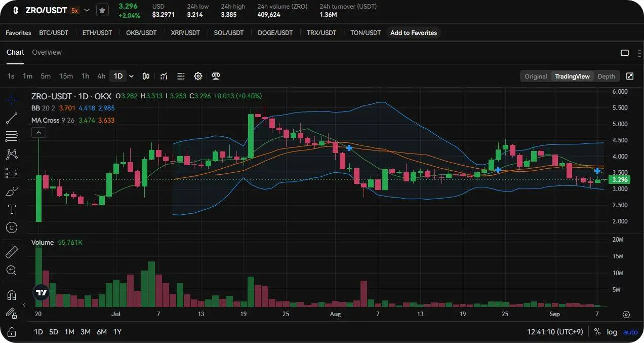The width and height of the screenshot is (644, 343).
Task: Select the 1m timeframe
Action: 27,76
